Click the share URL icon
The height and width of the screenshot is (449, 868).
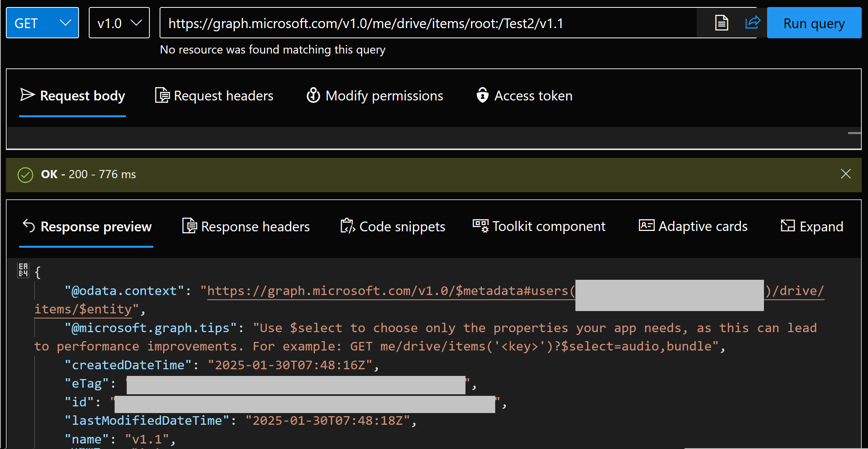(x=753, y=22)
